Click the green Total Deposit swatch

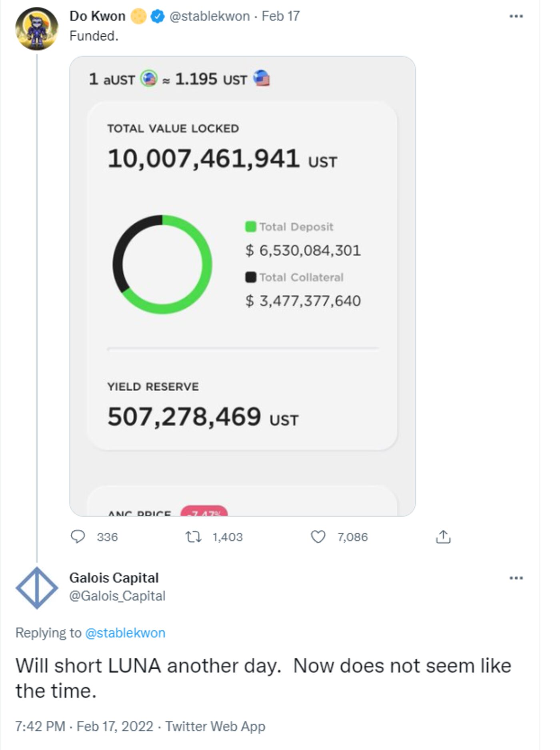250,227
